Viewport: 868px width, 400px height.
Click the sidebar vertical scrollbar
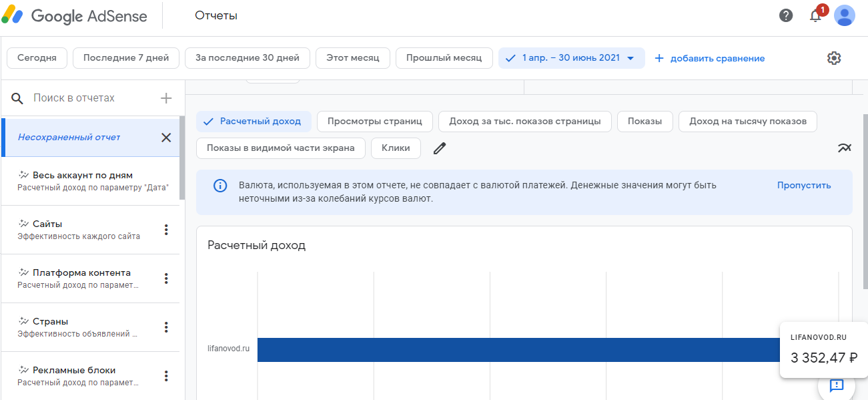coord(182,159)
